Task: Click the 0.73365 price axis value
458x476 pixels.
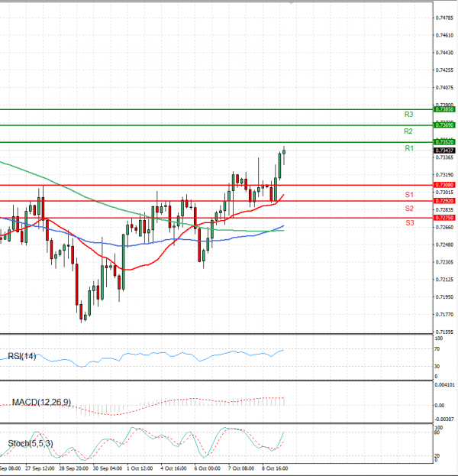Action: 444,157
